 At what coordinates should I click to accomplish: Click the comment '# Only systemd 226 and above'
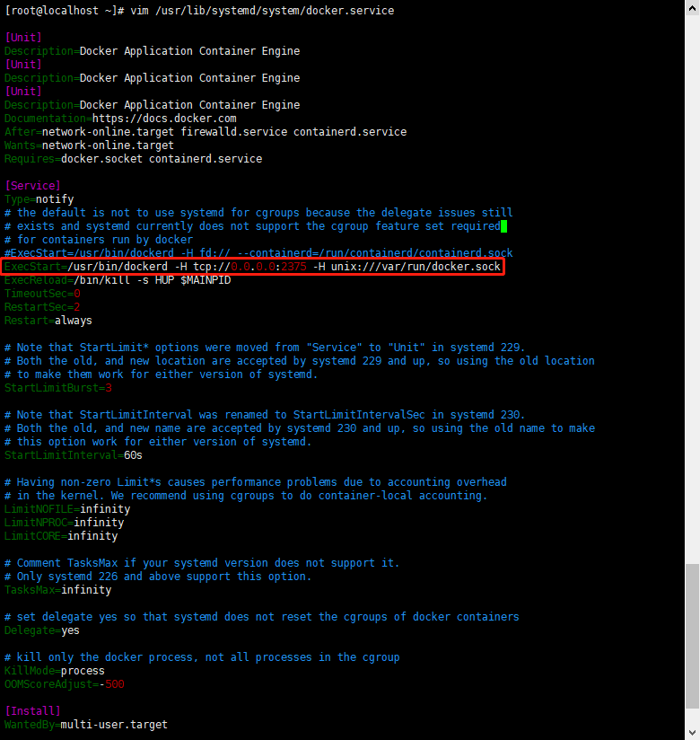coord(158,577)
